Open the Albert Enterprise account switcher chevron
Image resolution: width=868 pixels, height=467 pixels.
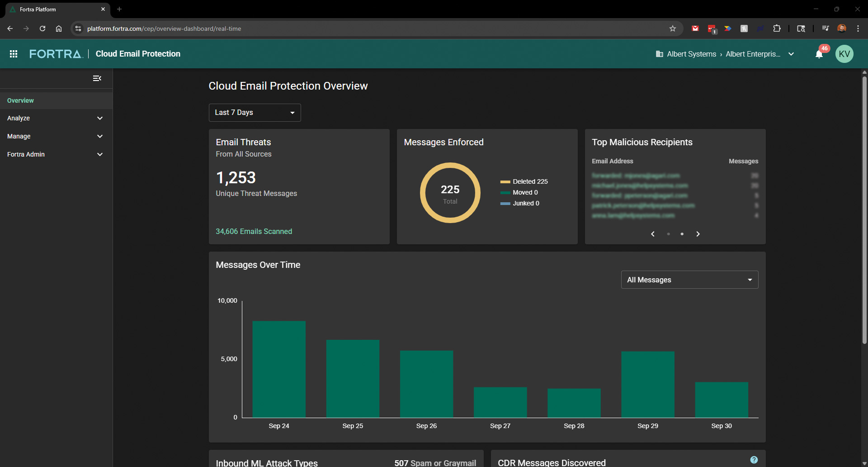[792, 54]
